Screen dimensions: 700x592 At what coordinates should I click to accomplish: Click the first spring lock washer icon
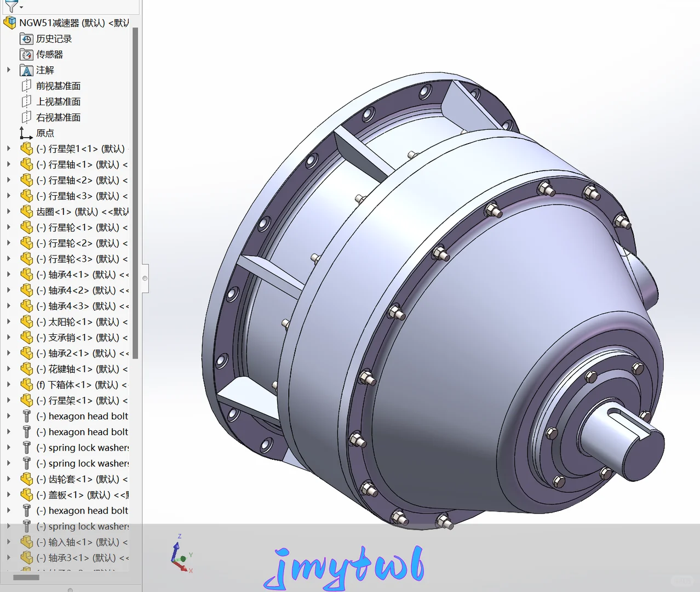(x=26, y=448)
